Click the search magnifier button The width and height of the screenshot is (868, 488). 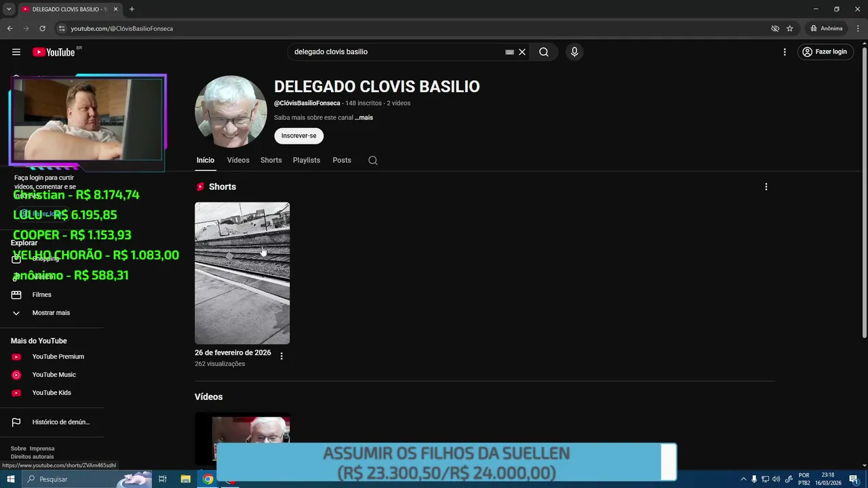point(544,52)
